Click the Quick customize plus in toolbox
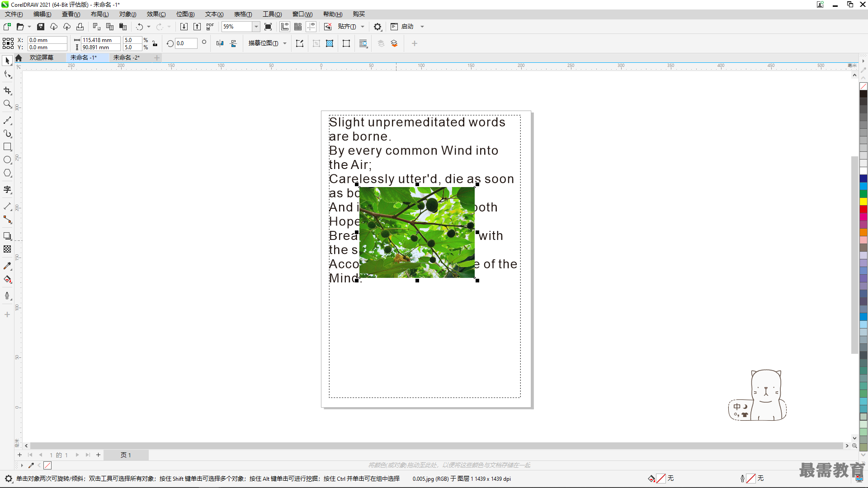Screen dimensions: 868x488 (7, 314)
